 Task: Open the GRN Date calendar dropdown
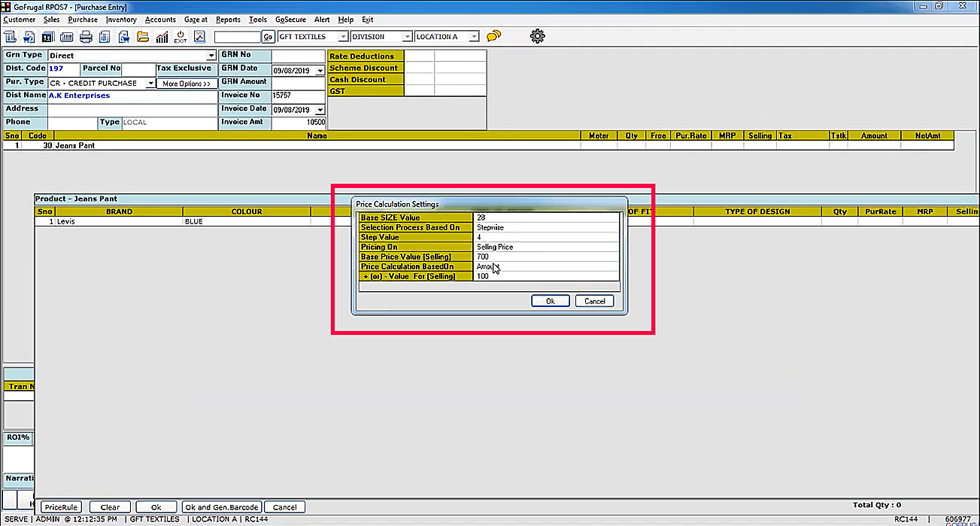[320, 71]
